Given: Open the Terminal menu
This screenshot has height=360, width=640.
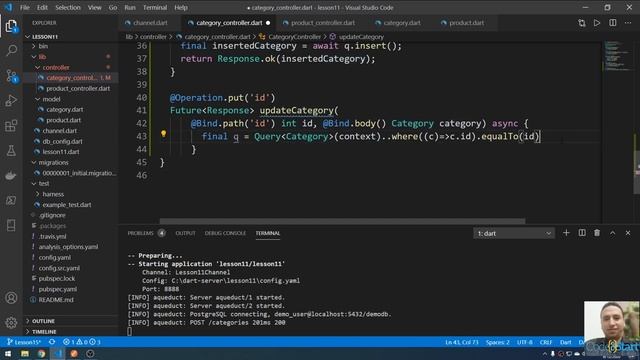Looking at the screenshot, I should pos(155,7).
